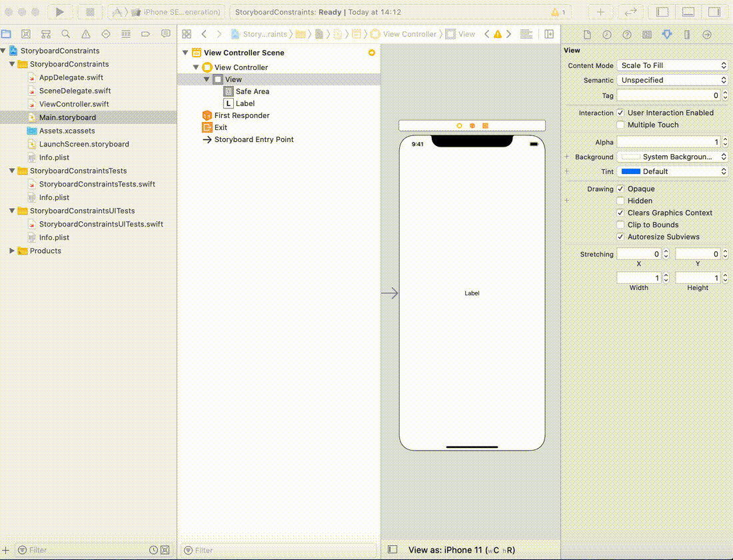Click the Stretching X field
The height and width of the screenshot is (560, 733).
click(x=638, y=254)
